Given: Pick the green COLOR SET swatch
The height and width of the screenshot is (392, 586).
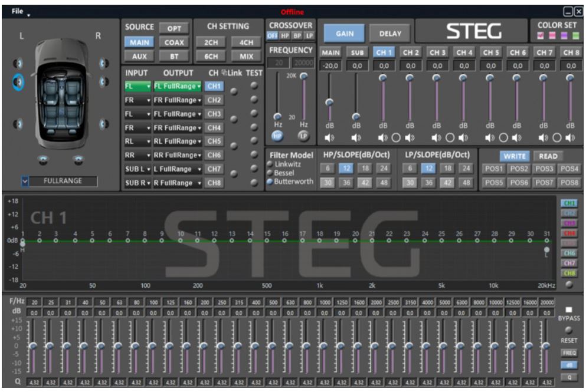Looking at the screenshot, I should point(575,36).
